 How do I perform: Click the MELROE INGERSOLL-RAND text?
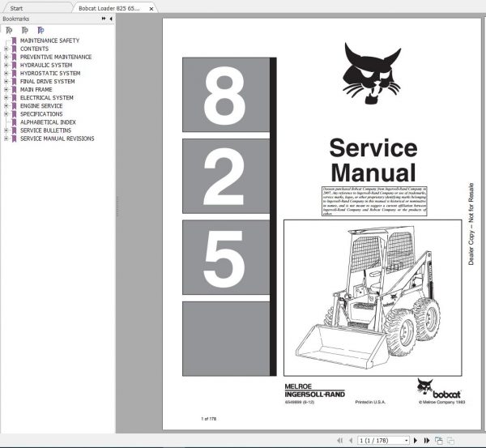pos(314,390)
